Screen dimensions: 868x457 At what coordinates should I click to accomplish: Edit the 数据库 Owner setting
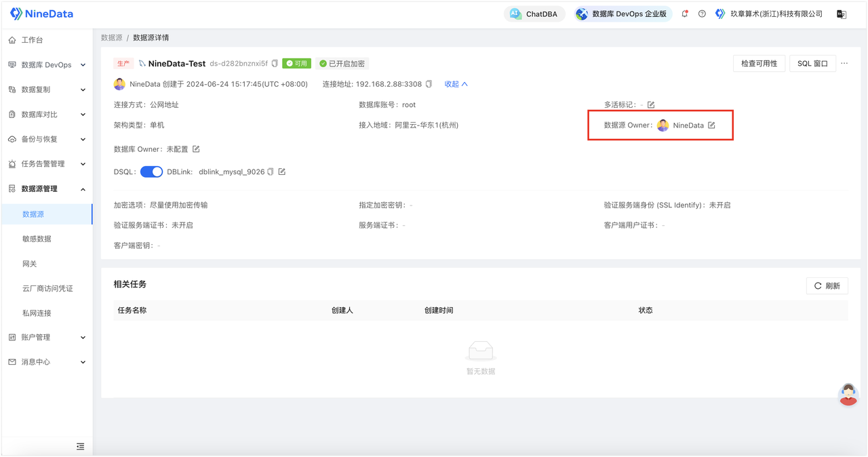196,148
